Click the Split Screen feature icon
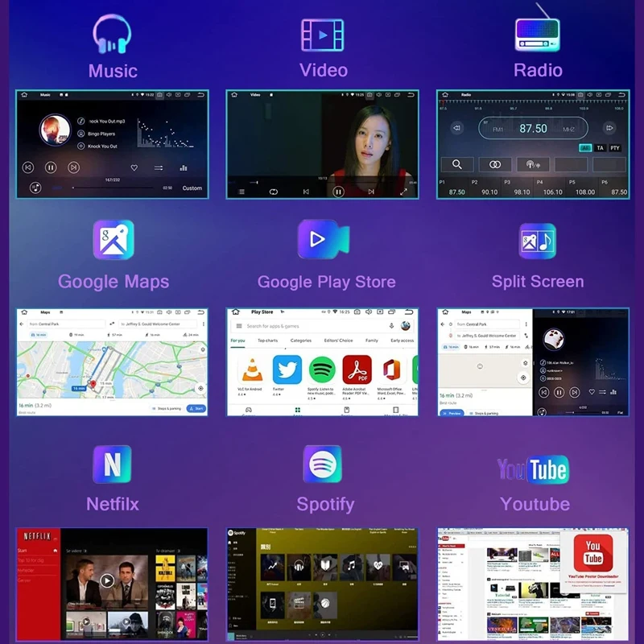 537,241
